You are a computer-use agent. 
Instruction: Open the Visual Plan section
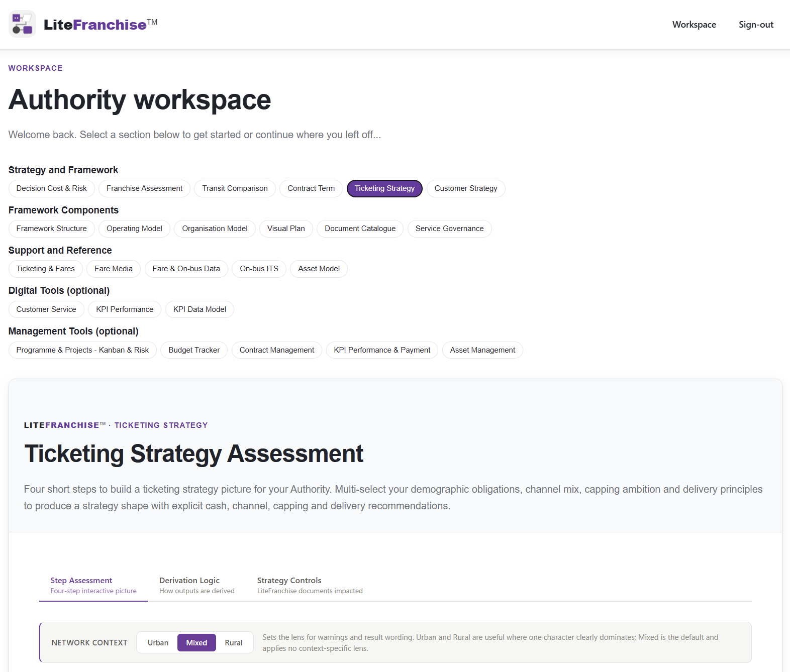pos(286,229)
